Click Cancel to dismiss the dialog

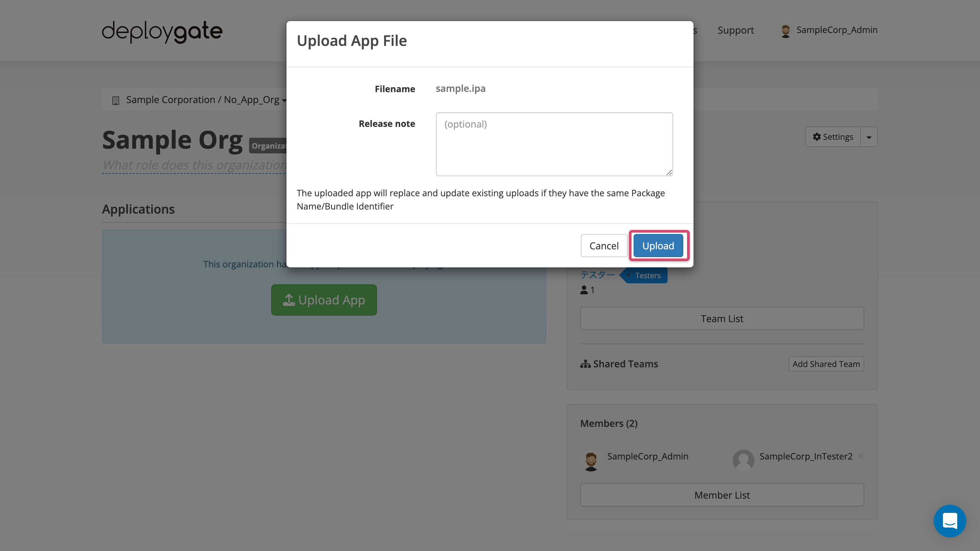(604, 246)
